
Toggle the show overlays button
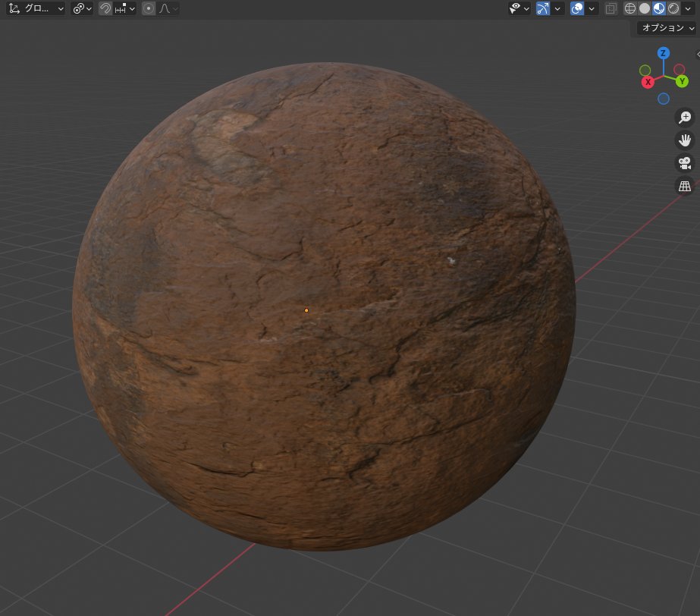[577, 8]
